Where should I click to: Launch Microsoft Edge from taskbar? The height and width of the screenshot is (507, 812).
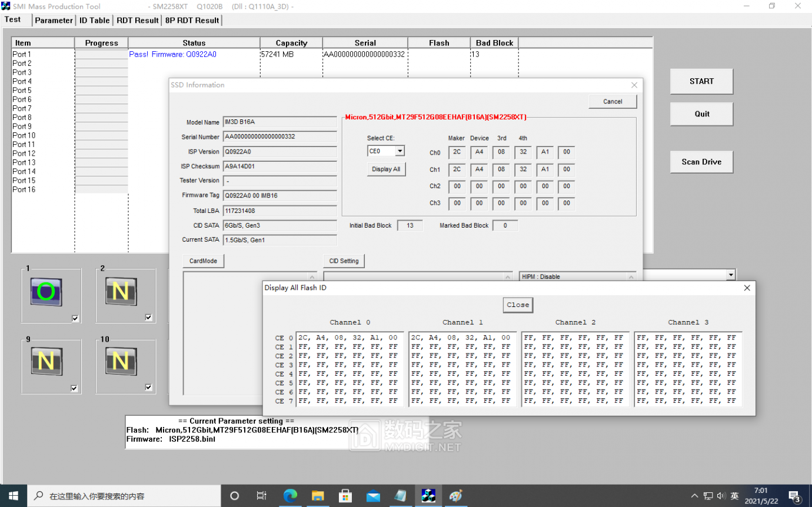click(x=290, y=496)
